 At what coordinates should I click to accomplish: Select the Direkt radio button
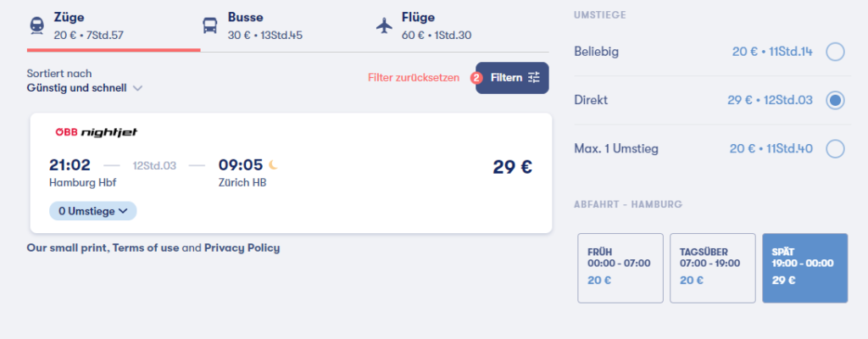pyautogui.click(x=835, y=100)
